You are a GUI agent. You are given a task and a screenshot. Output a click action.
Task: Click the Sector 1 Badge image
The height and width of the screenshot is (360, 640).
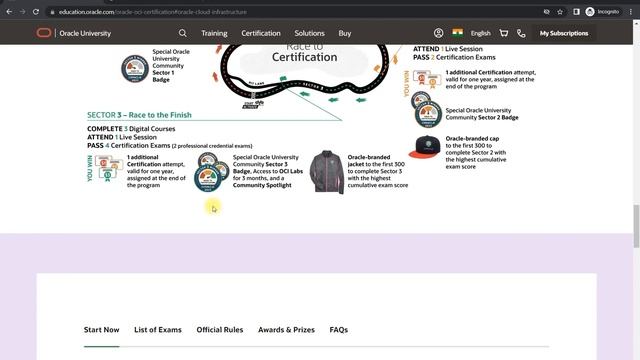[135, 68]
